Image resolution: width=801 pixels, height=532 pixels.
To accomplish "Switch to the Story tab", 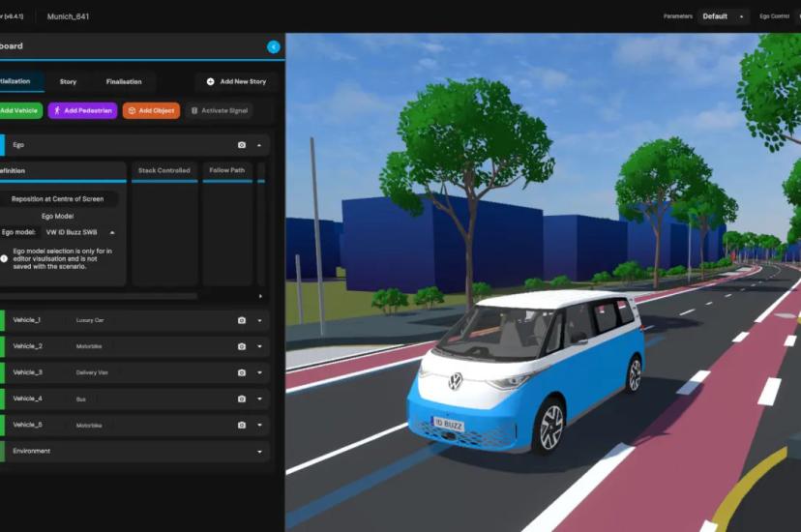I will pyautogui.click(x=68, y=81).
